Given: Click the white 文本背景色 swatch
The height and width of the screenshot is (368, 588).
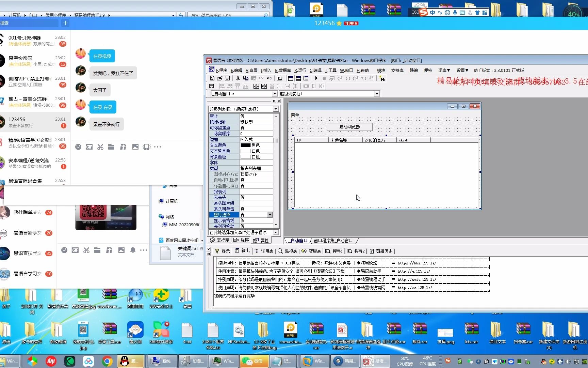Looking at the screenshot, I should tap(245, 151).
